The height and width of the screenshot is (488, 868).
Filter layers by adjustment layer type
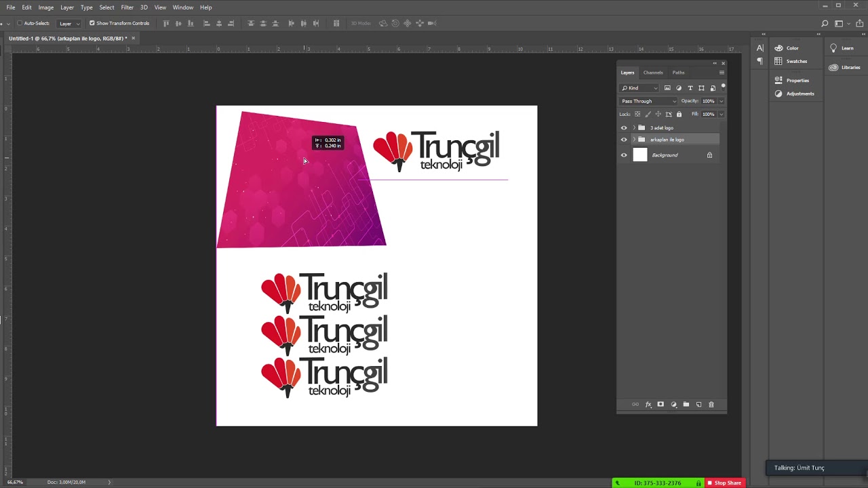(x=679, y=88)
